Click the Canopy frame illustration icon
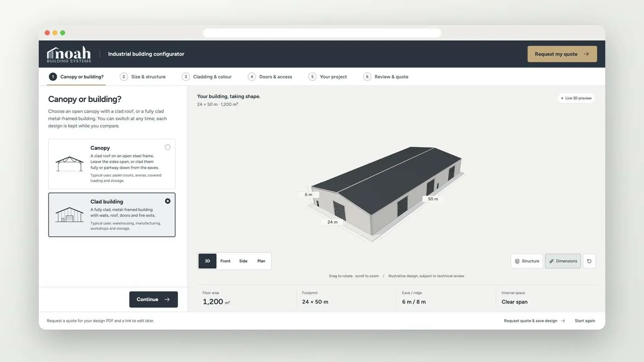Image resolution: width=644 pixels, height=362 pixels. [69, 164]
